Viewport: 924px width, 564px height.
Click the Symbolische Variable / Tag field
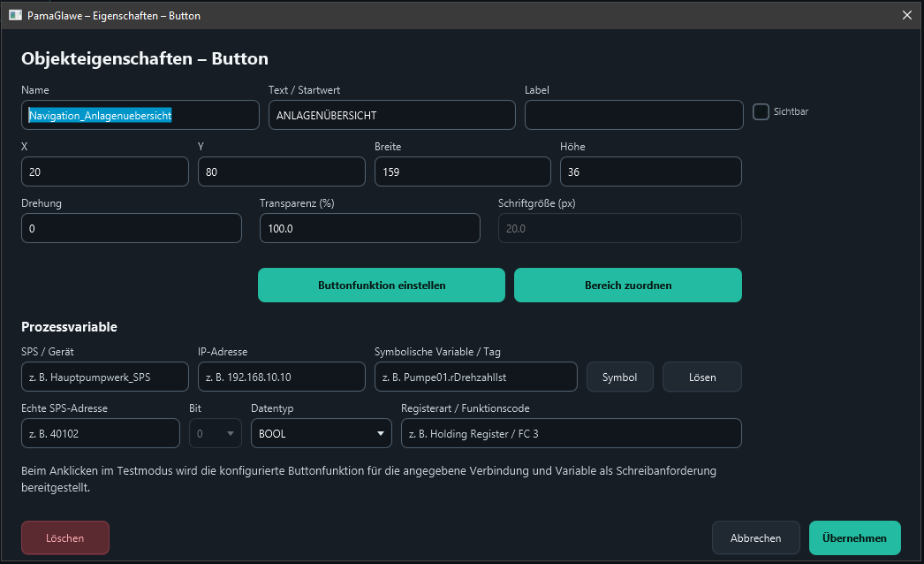[475, 377]
